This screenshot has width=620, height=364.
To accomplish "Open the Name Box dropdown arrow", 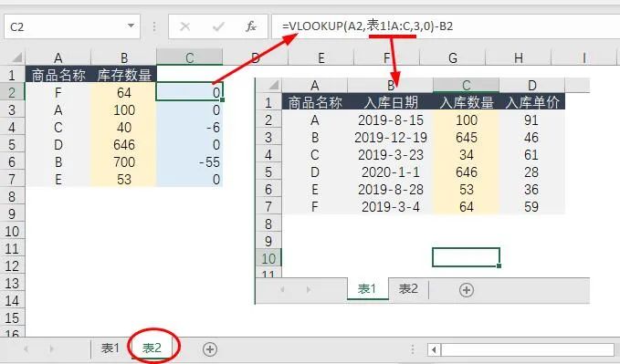I will point(131,26).
